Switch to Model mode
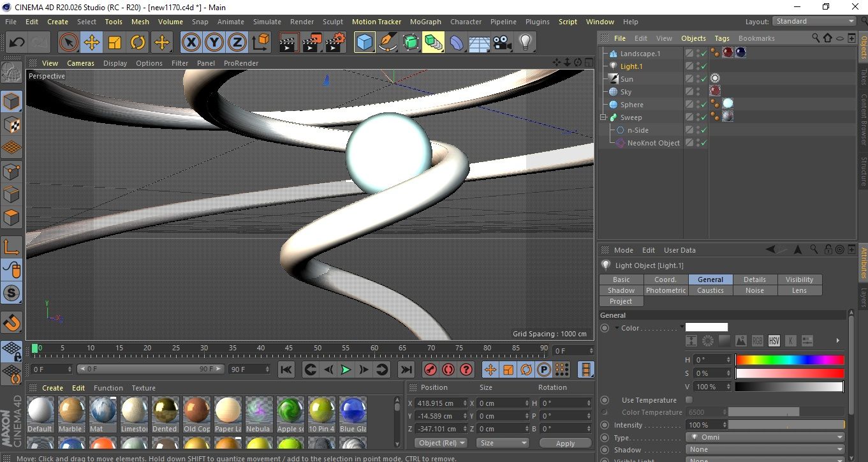 tap(11, 101)
